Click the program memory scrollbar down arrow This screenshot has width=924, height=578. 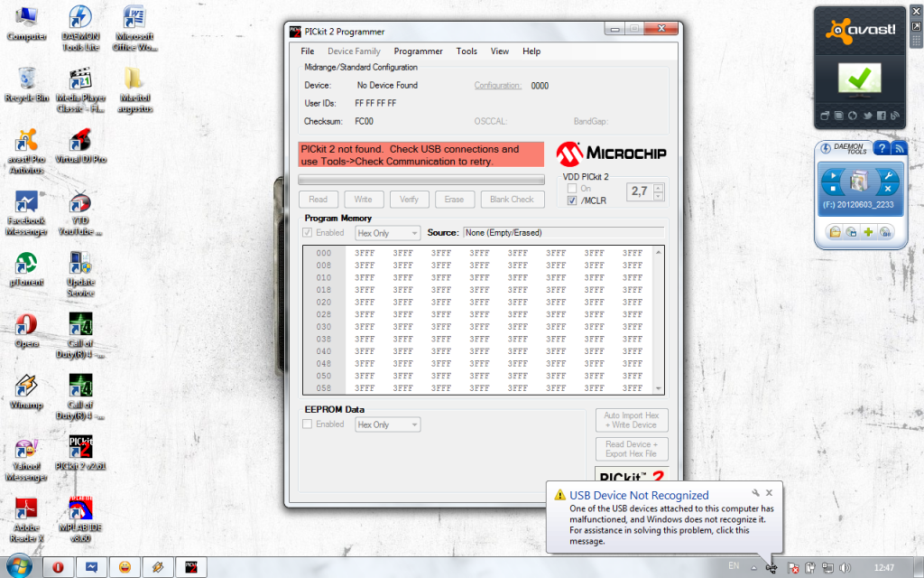(658, 388)
